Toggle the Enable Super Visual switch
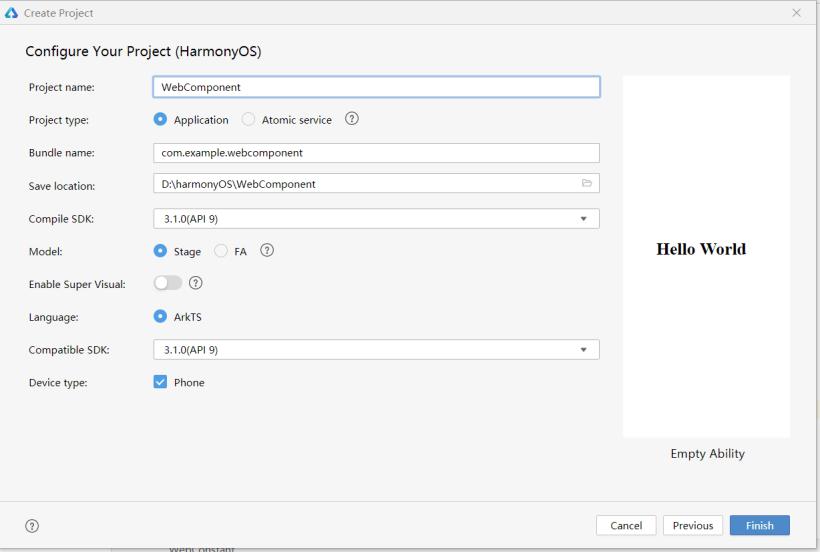 (x=168, y=283)
